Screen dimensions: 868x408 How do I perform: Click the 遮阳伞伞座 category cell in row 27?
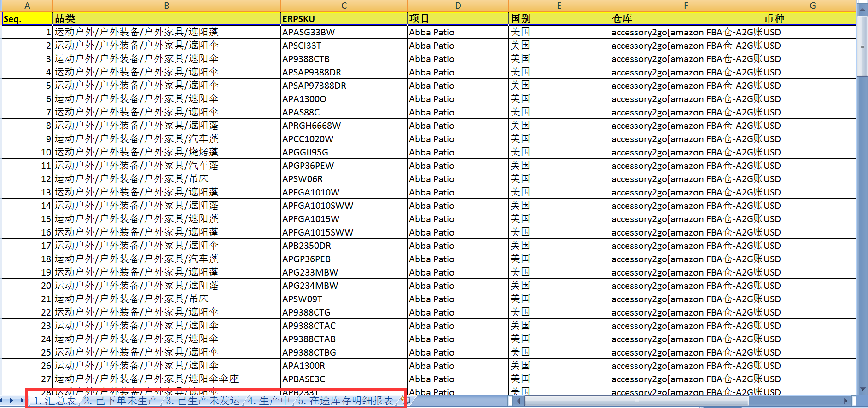(x=167, y=379)
